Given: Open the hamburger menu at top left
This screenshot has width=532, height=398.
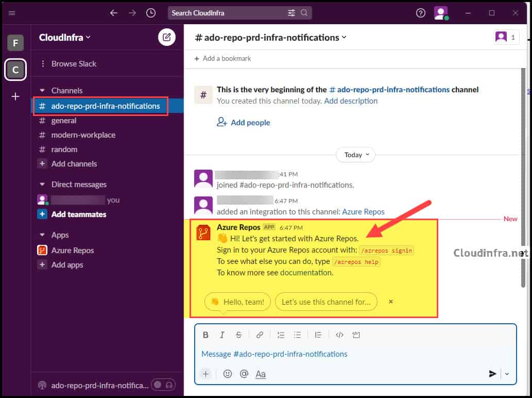Looking at the screenshot, I should [12, 13].
